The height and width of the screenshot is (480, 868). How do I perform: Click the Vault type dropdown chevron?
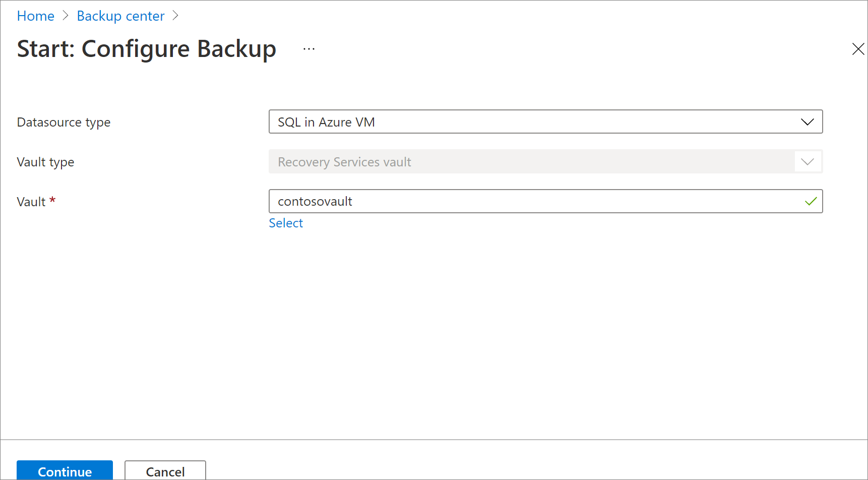tap(807, 161)
